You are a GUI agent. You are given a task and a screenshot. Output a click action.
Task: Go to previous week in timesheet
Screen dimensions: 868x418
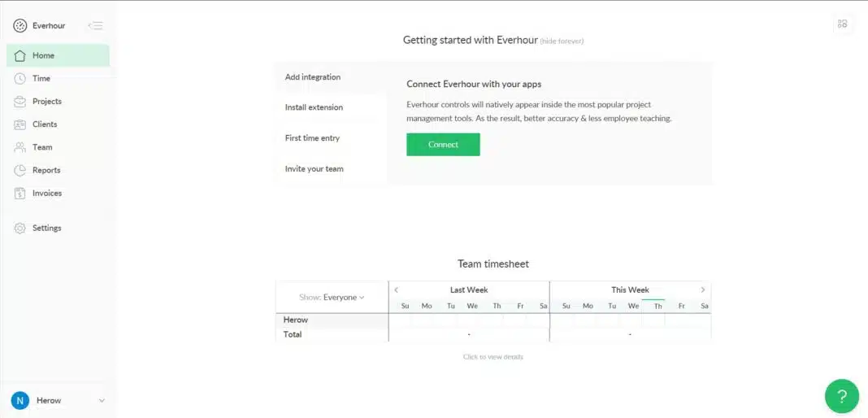point(397,290)
